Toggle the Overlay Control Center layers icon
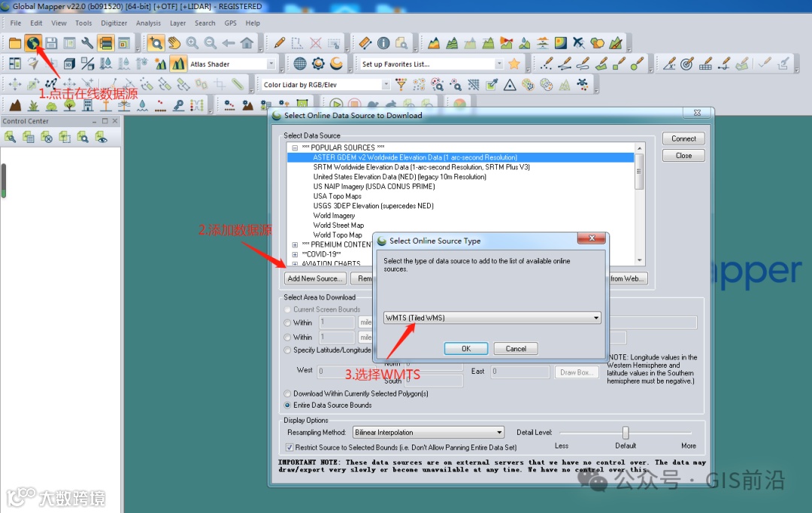Image resolution: width=812 pixels, height=513 pixels. (x=106, y=43)
